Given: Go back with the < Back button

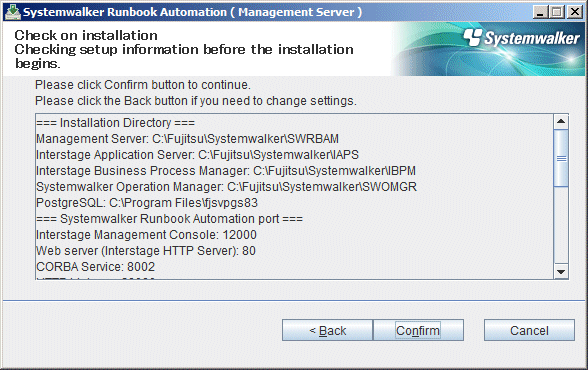Looking at the screenshot, I should [x=327, y=330].
